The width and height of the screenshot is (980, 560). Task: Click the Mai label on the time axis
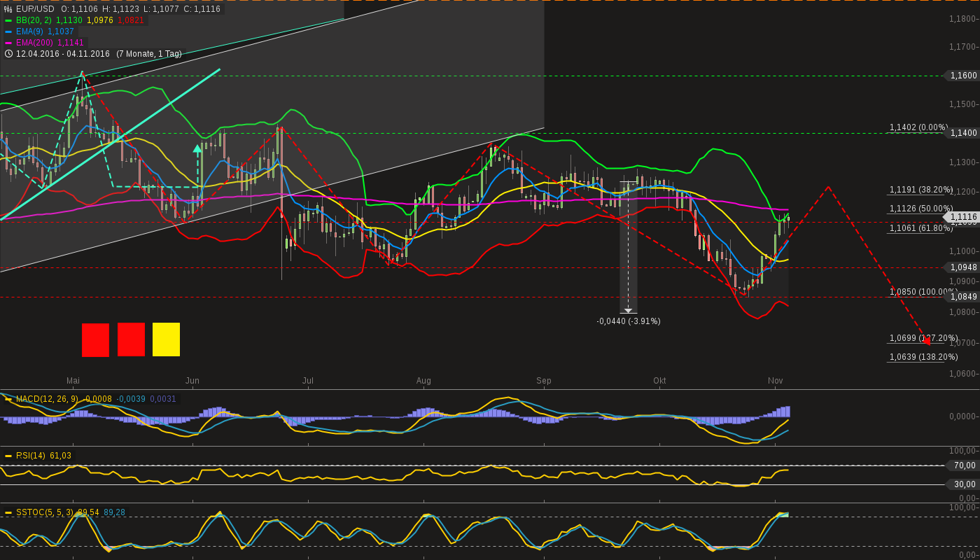(73, 381)
